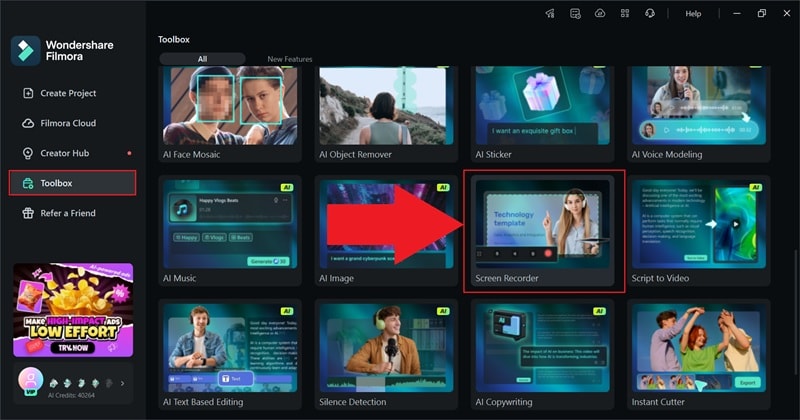Click the Creator Hub label
Image resolution: width=800 pixels, height=420 pixels.
65,153
